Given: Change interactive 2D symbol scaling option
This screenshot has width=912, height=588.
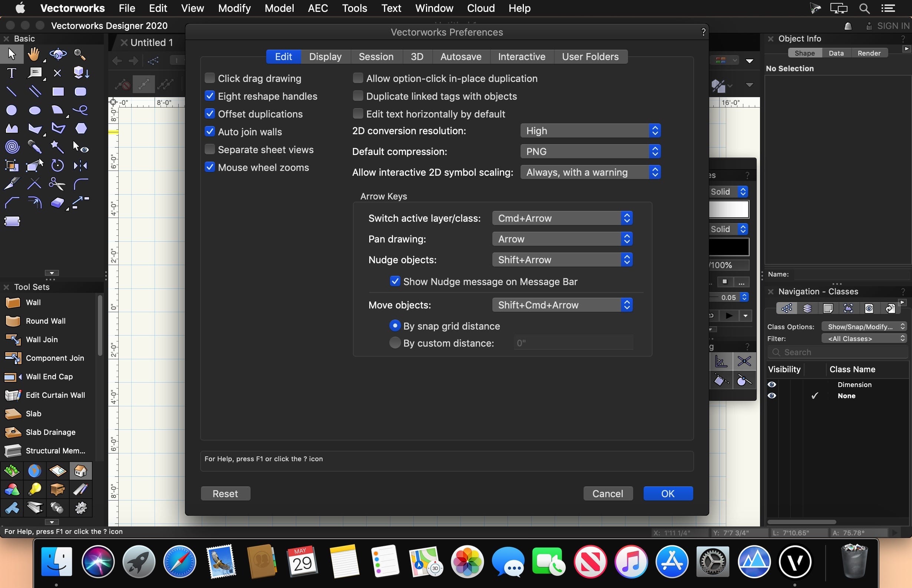Looking at the screenshot, I should (590, 172).
